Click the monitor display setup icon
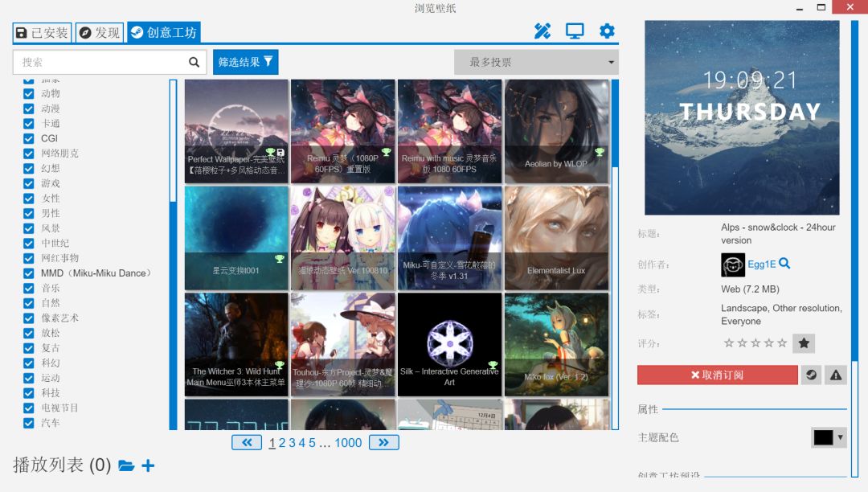868x492 pixels. 575,31
